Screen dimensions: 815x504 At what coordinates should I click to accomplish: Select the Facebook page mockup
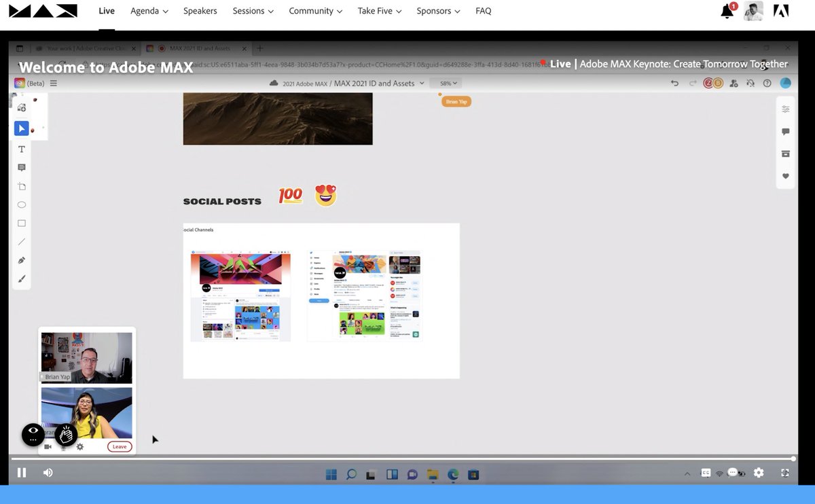[240, 295]
